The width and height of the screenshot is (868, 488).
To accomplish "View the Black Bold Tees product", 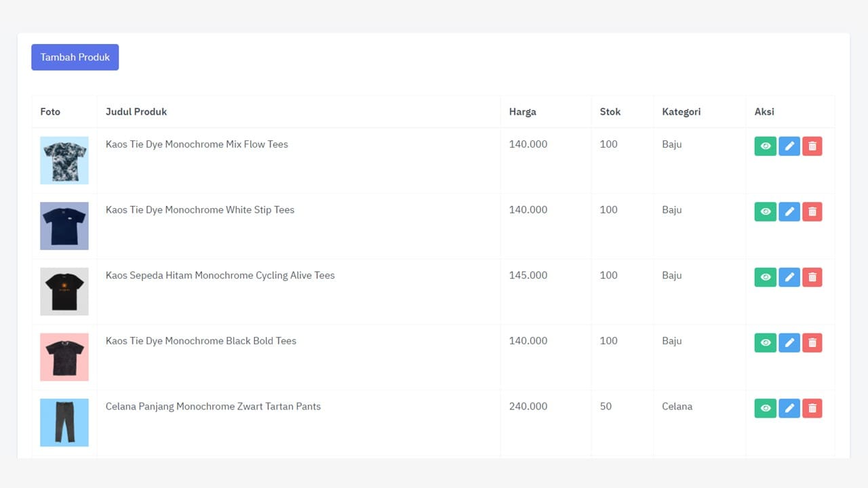I will pos(765,343).
